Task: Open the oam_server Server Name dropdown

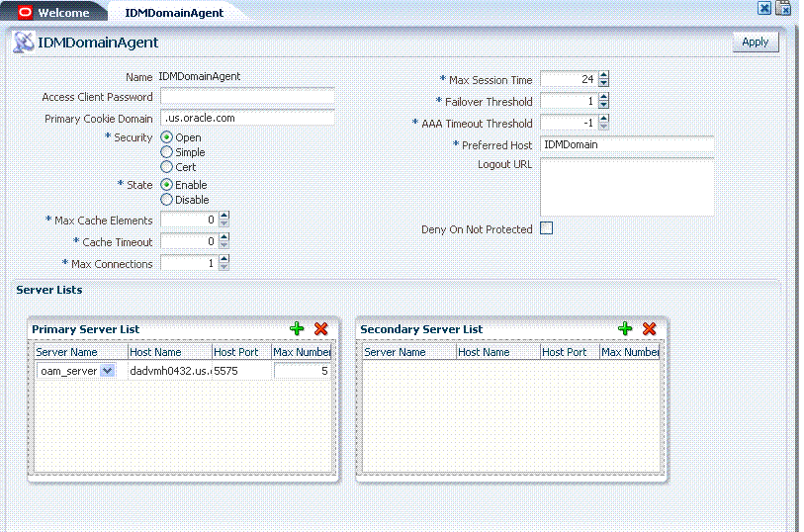Action: click(x=107, y=371)
